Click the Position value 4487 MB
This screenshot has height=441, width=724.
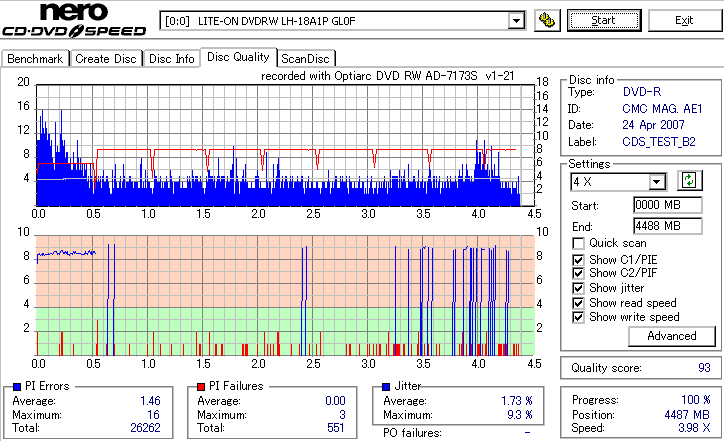687,415
